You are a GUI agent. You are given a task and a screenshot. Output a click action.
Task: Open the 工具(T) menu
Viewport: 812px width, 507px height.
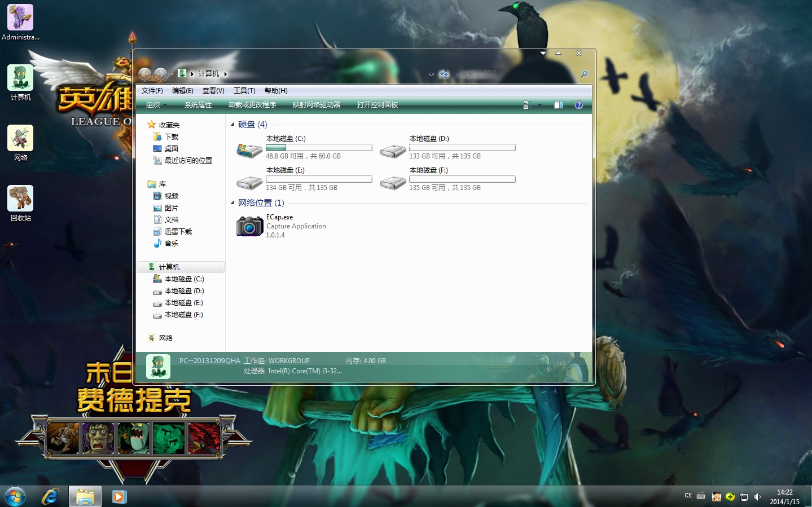[x=244, y=91]
